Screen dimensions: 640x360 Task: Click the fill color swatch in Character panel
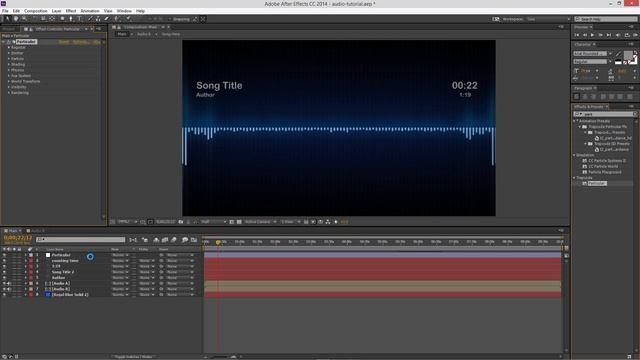click(x=628, y=55)
